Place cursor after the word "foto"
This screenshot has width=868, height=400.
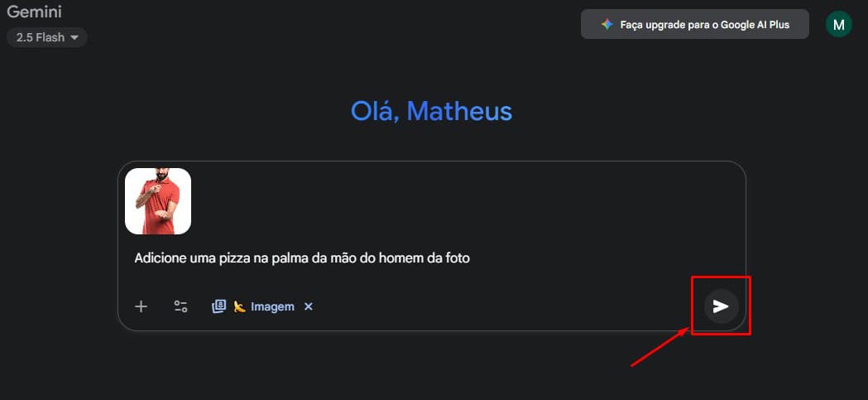point(471,258)
